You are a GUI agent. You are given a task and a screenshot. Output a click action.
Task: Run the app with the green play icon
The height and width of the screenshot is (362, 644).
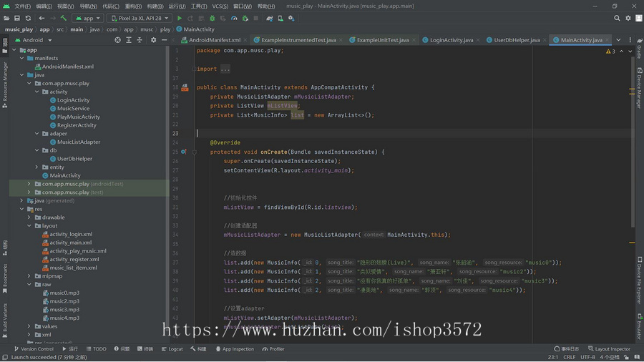(180, 18)
